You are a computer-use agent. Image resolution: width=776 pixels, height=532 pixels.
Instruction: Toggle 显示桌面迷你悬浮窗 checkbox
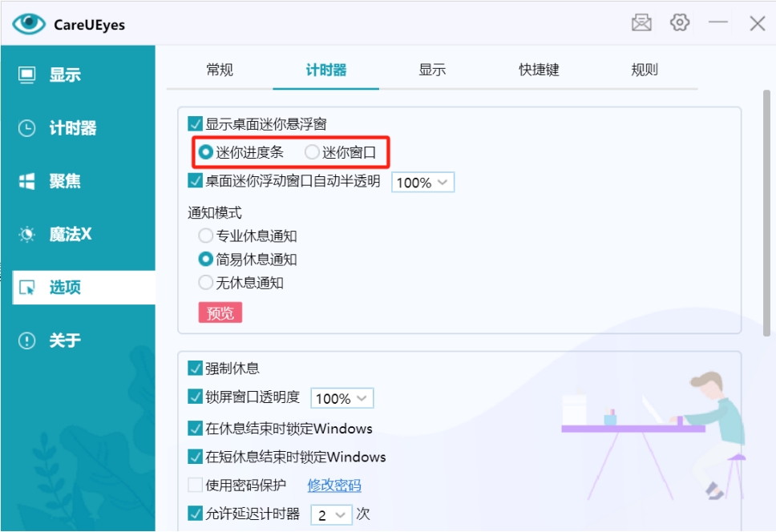click(x=195, y=124)
